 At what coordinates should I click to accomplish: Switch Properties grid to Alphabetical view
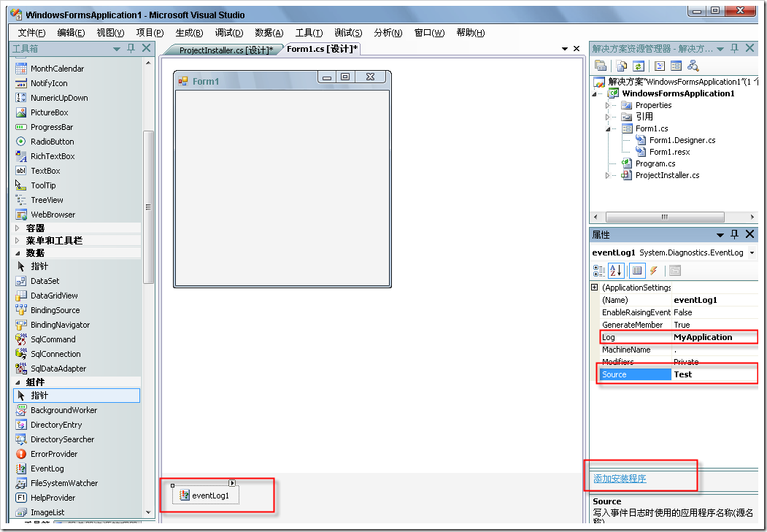point(615,271)
